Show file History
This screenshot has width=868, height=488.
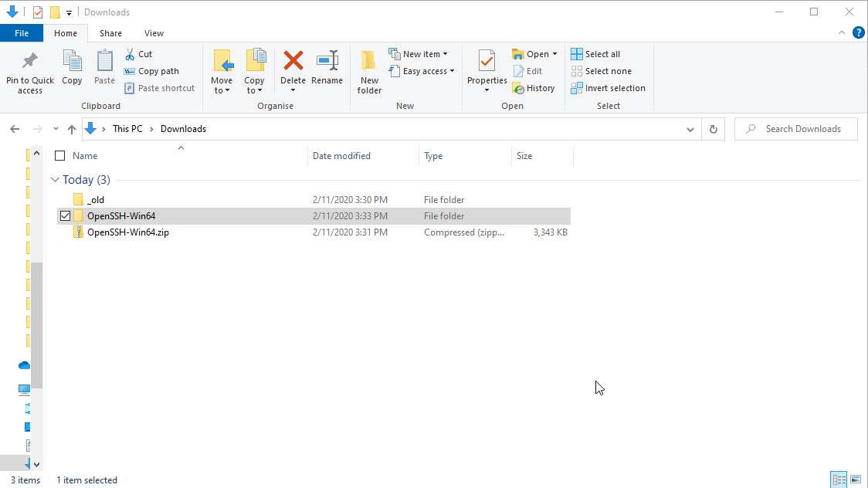click(x=534, y=88)
